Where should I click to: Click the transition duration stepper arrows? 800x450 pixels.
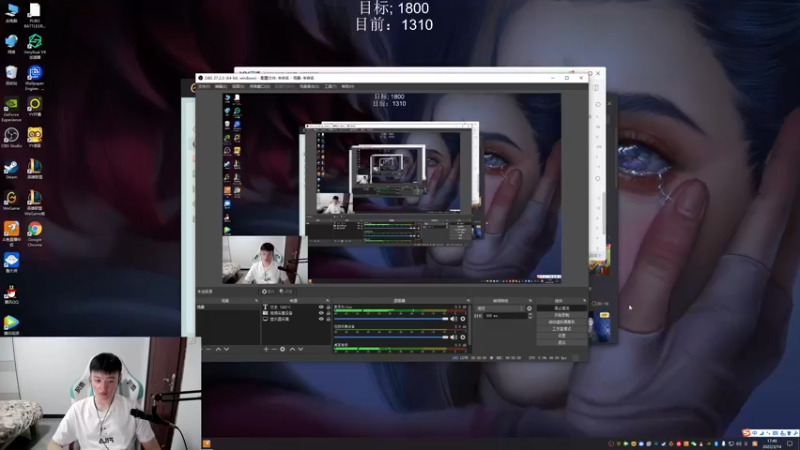(530, 316)
